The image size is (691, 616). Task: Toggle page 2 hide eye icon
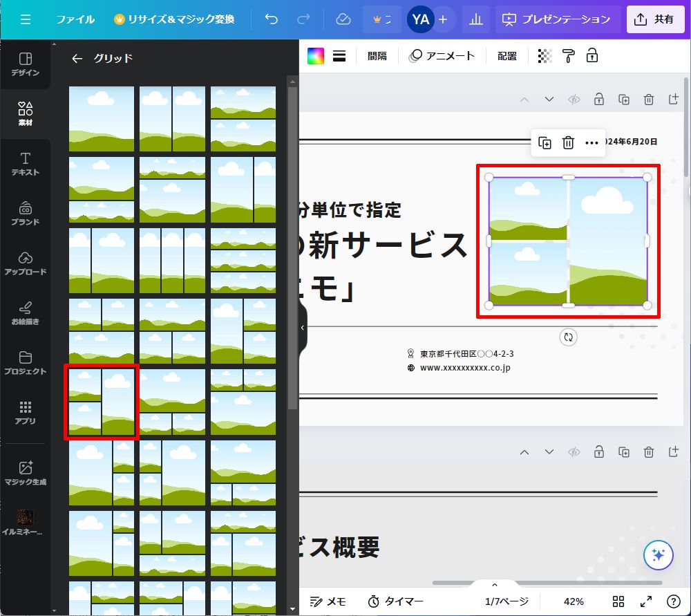click(x=574, y=452)
